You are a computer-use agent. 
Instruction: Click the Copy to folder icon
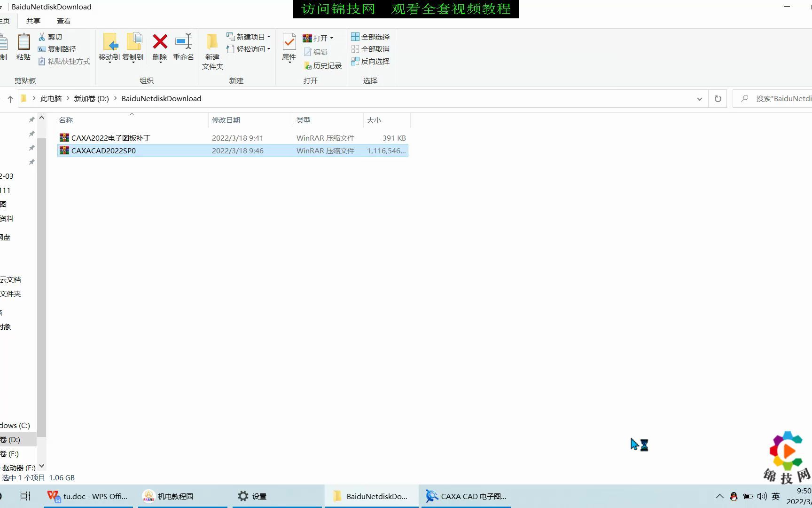[x=134, y=42]
